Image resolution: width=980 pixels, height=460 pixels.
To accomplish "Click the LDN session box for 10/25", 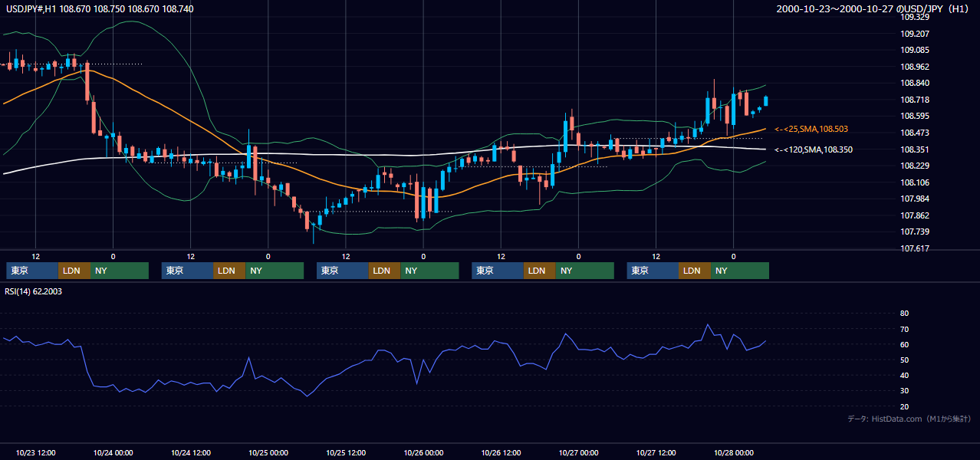I will pos(384,271).
